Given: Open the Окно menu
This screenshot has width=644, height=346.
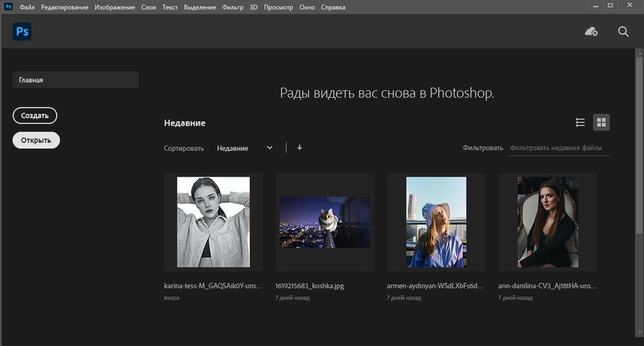Looking at the screenshot, I should [x=307, y=7].
